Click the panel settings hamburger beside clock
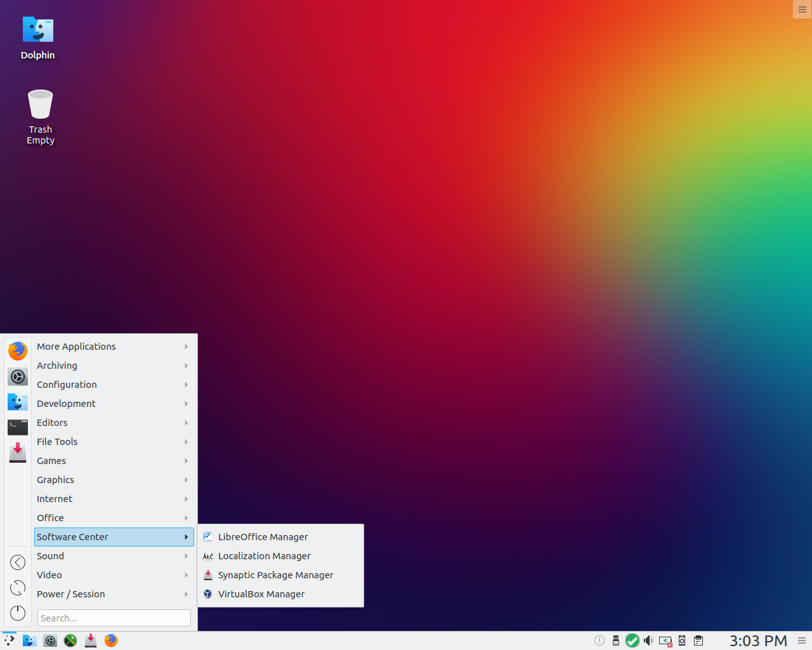This screenshot has height=650, width=812. pyautogui.click(x=802, y=640)
